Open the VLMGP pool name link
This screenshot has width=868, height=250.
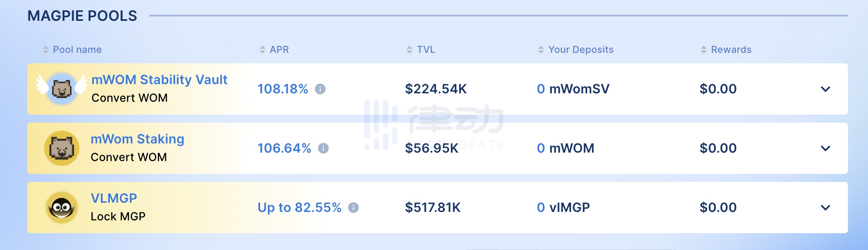pyautogui.click(x=114, y=198)
